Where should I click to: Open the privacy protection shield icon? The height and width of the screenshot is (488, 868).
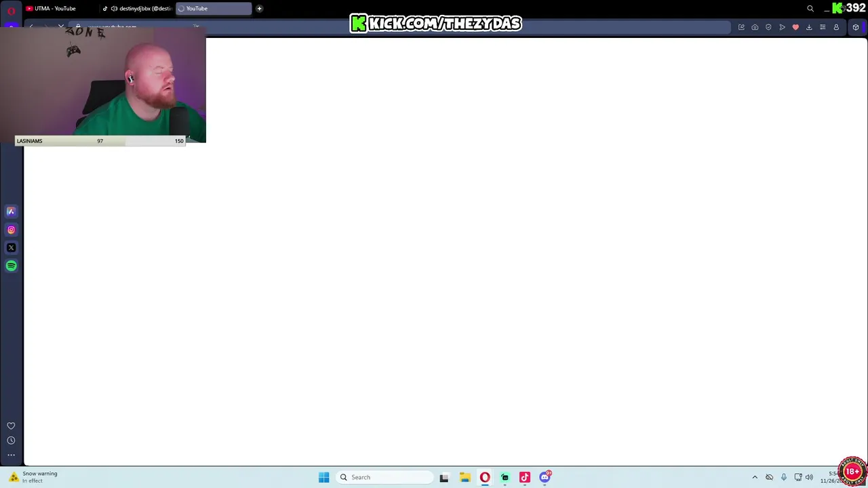coord(768,27)
